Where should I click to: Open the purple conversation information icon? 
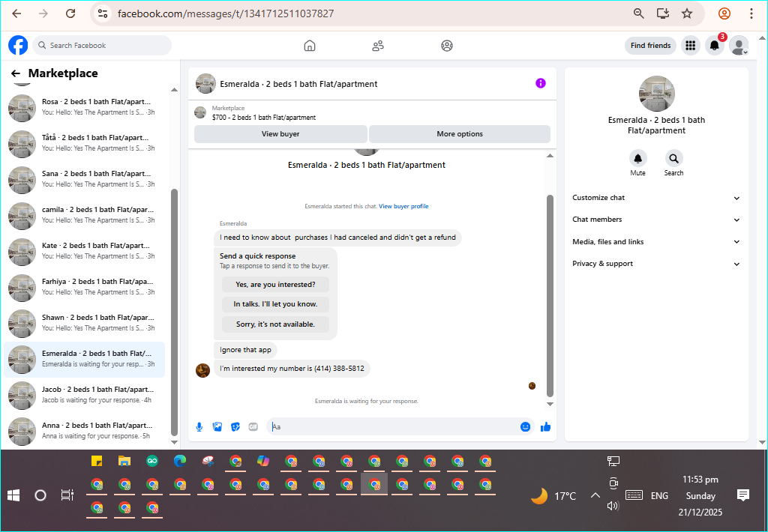pyautogui.click(x=540, y=83)
